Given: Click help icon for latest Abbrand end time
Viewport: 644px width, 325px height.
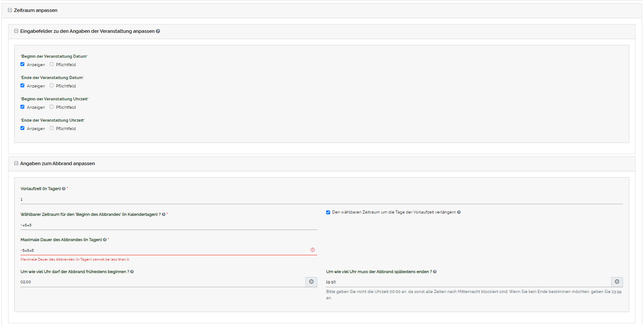Looking at the screenshot, I should coord(435,272).
